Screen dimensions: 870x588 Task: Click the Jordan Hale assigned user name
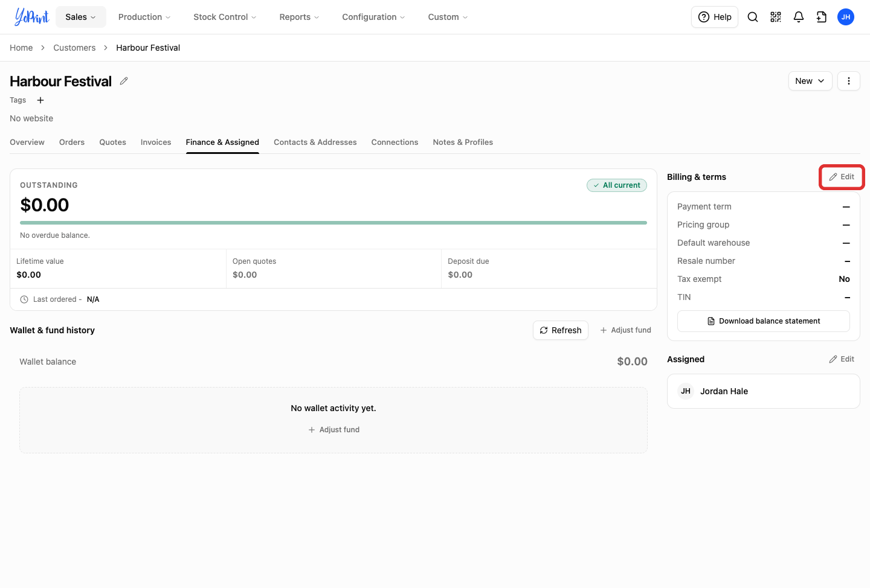click(724, 391)
